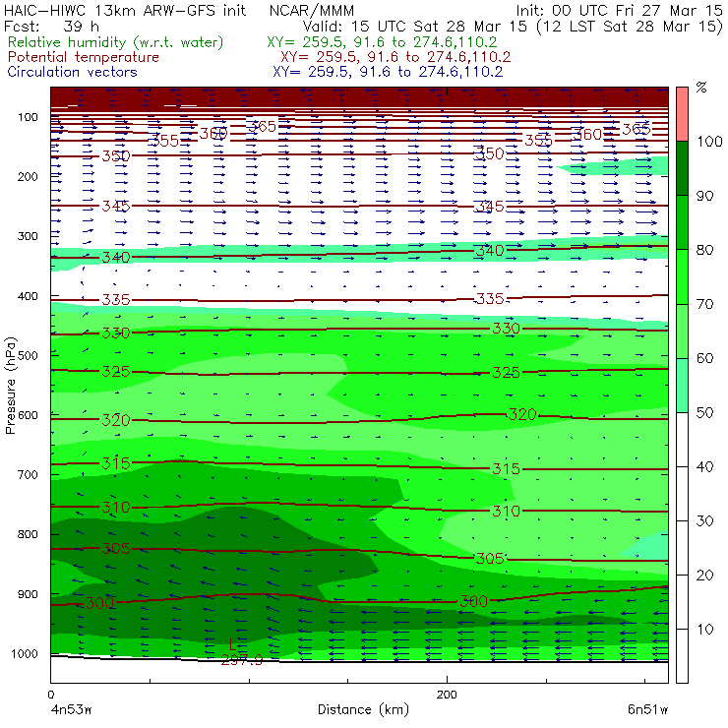Select the blue XY coordinates line

(x=388, y=72)
